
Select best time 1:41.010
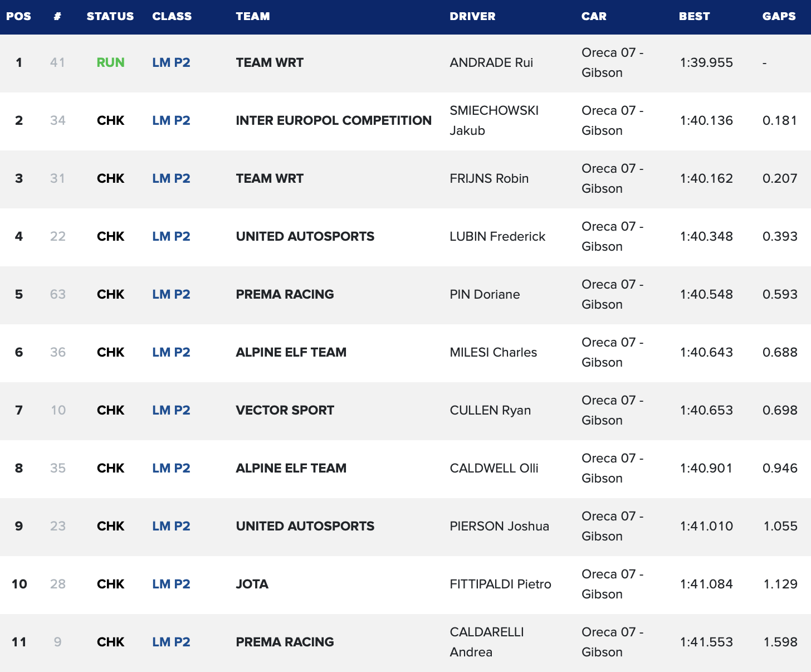click(x=706, y=526)
